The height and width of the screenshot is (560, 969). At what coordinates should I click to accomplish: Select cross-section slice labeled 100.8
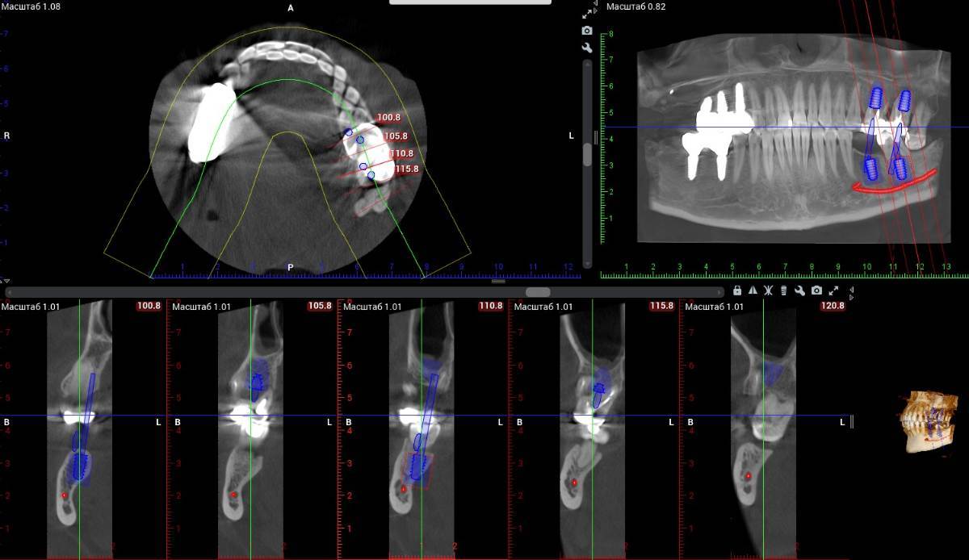point(149,307)
